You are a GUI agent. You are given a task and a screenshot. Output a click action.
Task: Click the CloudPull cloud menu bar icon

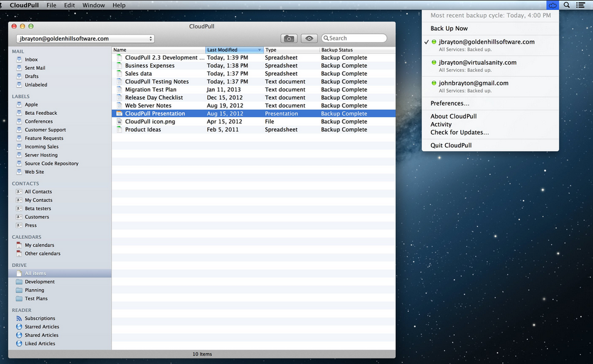click(552, 5)
